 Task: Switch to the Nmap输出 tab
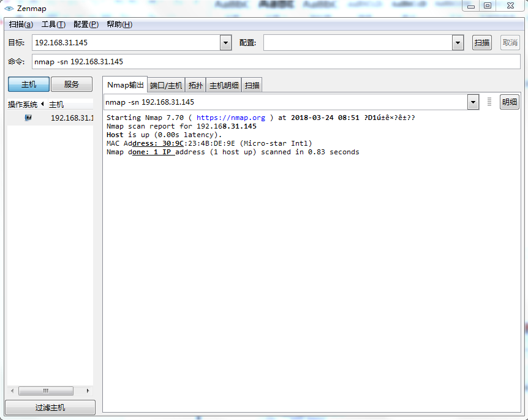coord(125,85)
